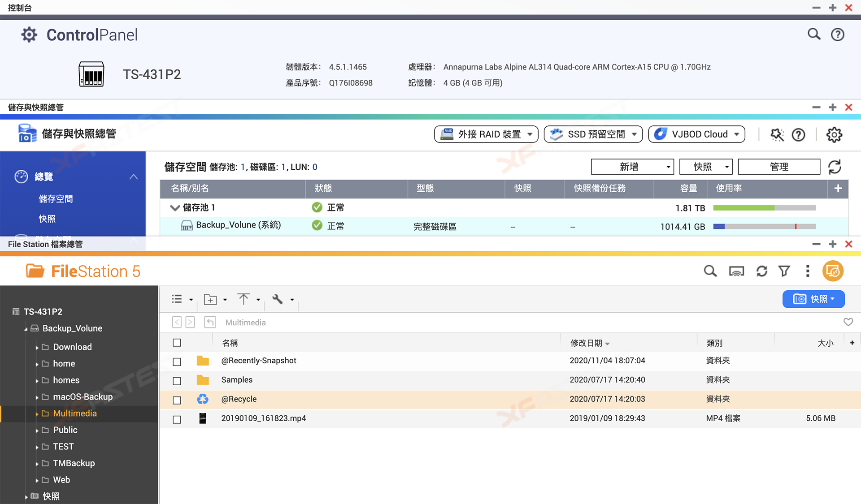This screenshot has height=504, width=861.
Task: Click the File Station refresh icon
Action: click(x=762, y=271)
